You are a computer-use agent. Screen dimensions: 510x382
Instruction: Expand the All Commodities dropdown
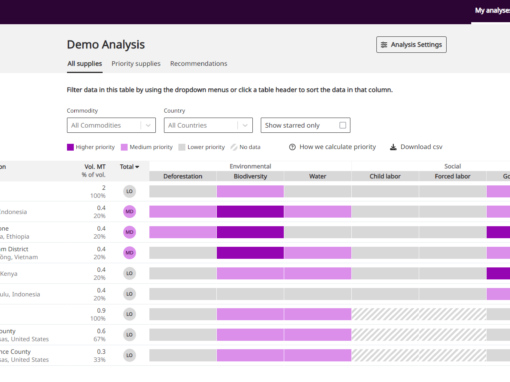(x=111, y=125)
